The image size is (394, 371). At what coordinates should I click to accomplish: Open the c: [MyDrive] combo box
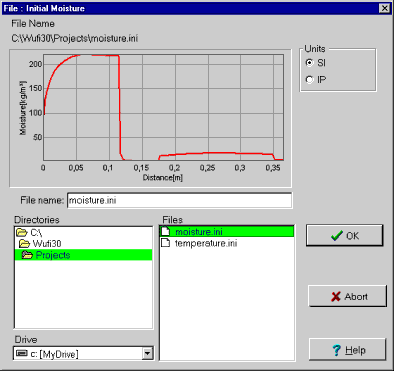[x=83, y=353]
